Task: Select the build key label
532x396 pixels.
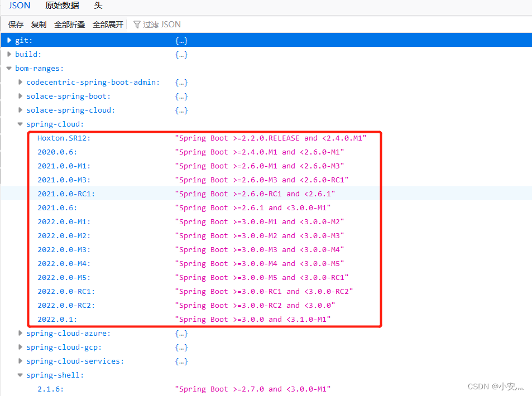Action: click(28, 55)
